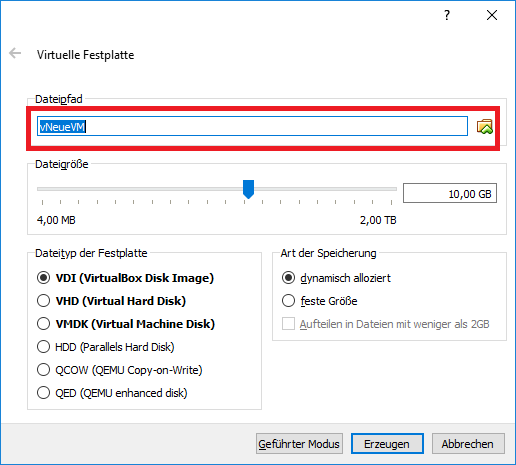Close the Virtuelle Festplatte dialog
The height and width of the screenshot is (465, 516).
tap(492, 15)
